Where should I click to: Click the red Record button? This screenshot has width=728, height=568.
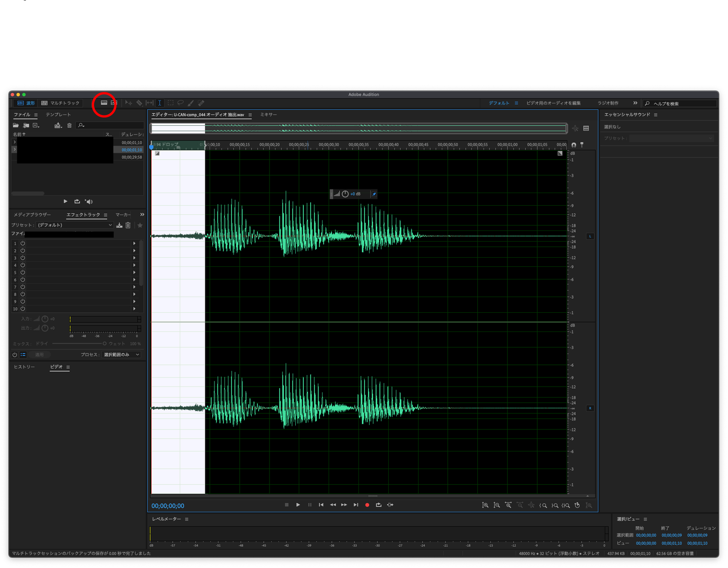[x=367, y=505]
